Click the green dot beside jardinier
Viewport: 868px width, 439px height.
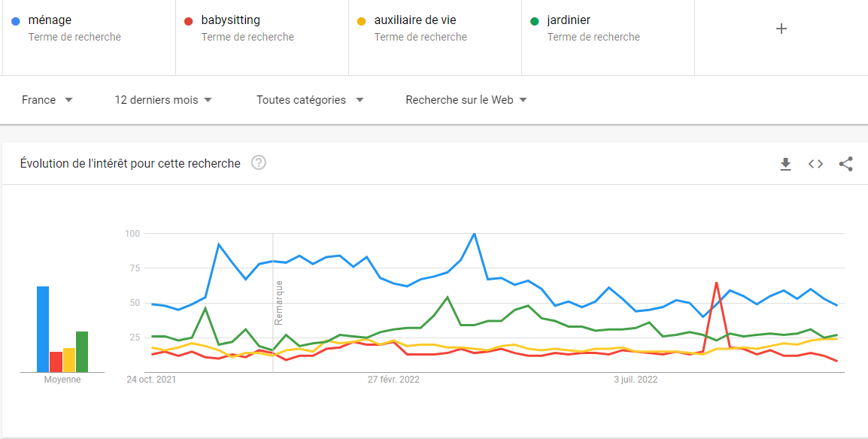(x=535, y=21)
